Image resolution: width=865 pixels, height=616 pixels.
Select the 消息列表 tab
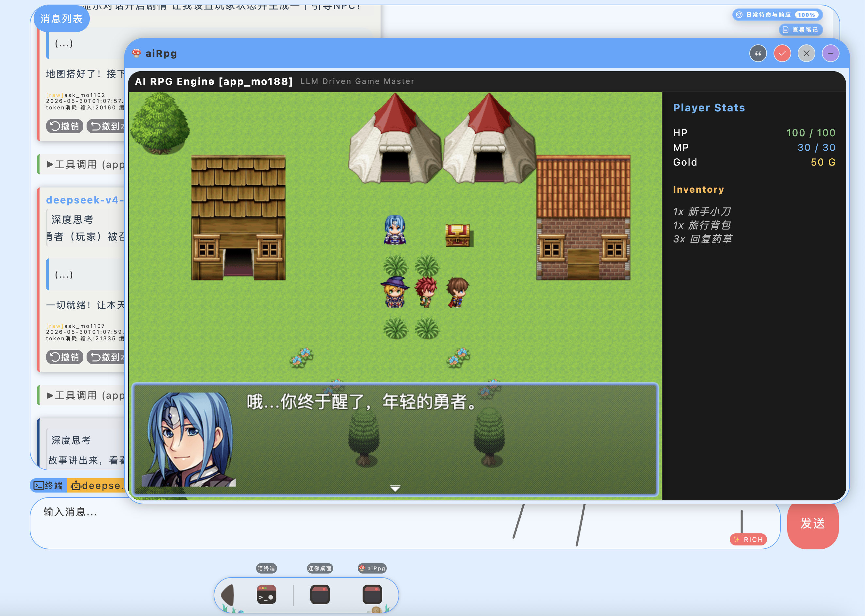pos(61,19)
